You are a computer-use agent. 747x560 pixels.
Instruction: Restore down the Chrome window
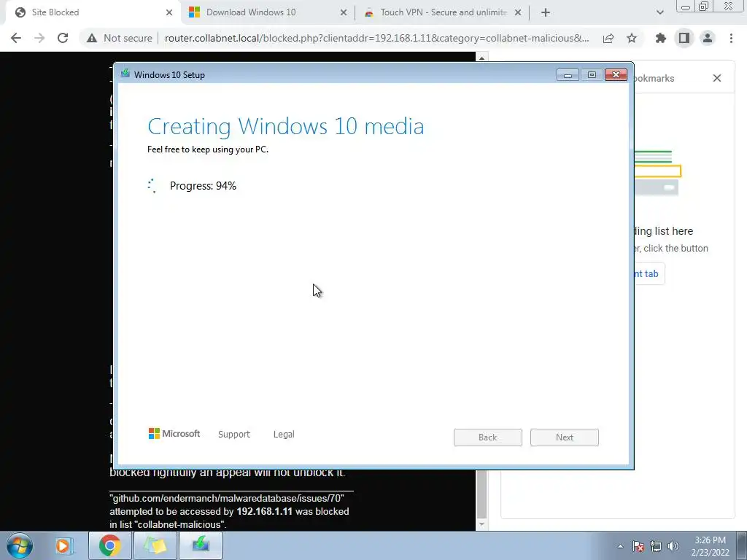click(704, 7)
